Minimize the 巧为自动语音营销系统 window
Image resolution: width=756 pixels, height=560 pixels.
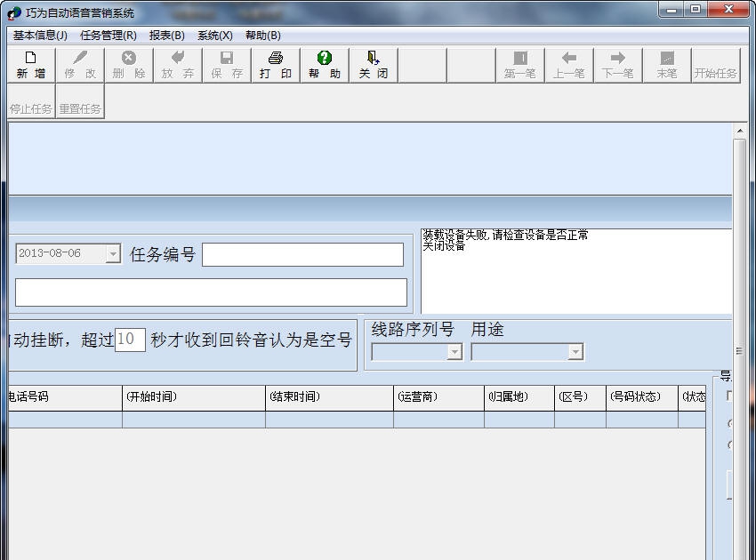(x=672, y=9)
